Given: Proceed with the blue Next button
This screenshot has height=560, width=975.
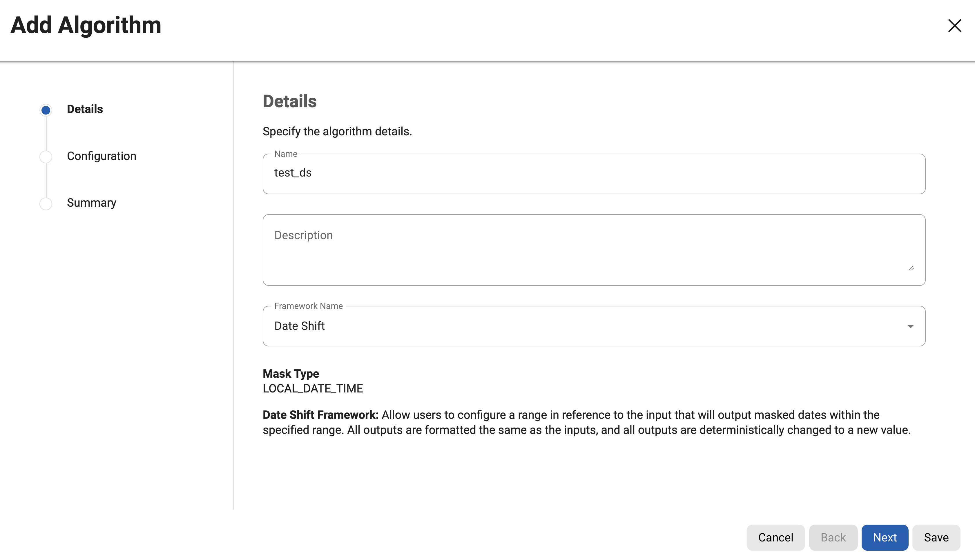Looking at the screenshot, I should coord(885,537).
